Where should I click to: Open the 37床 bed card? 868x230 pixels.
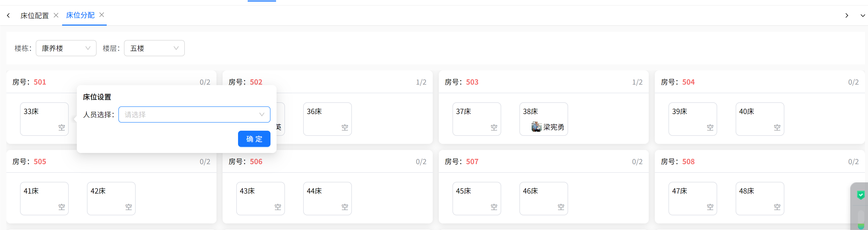[476, 119]
